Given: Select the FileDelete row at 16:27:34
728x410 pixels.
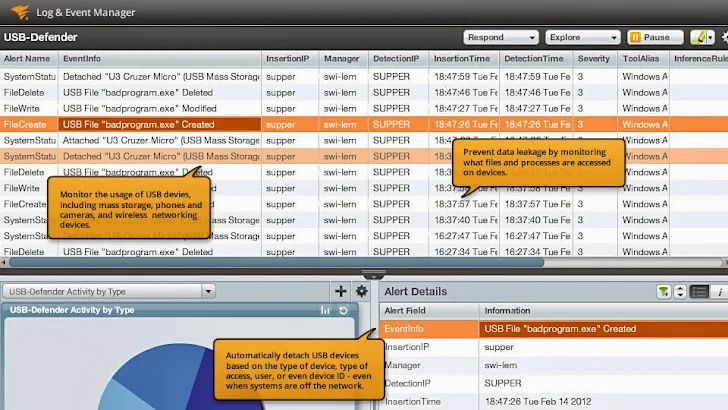Looking at the screenshot, I should [364, 252].
